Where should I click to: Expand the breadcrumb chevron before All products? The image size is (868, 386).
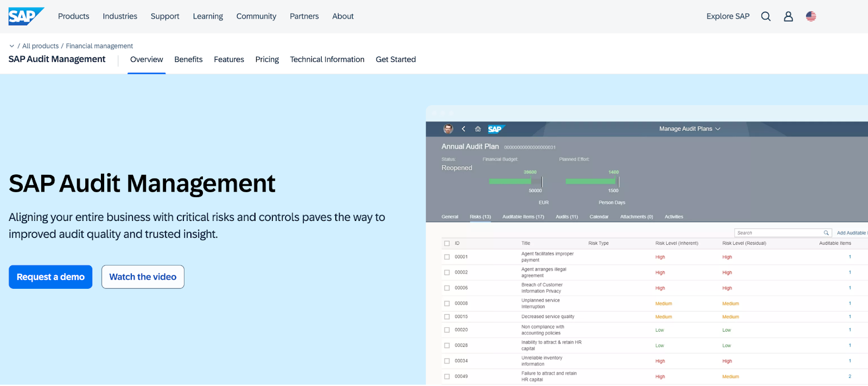[x=12, y=46]
